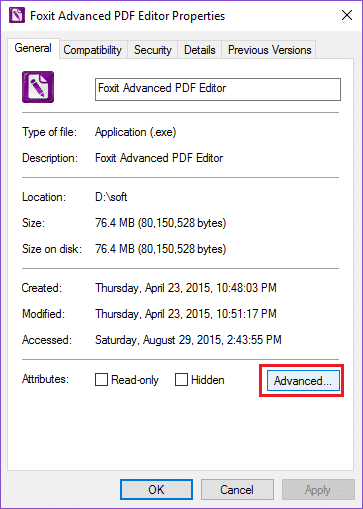The height and width of the screenshot is (509, 363).
Task: Open the Advanced attributes dialog
Action: pyautogui.click(x=303, y=381)
